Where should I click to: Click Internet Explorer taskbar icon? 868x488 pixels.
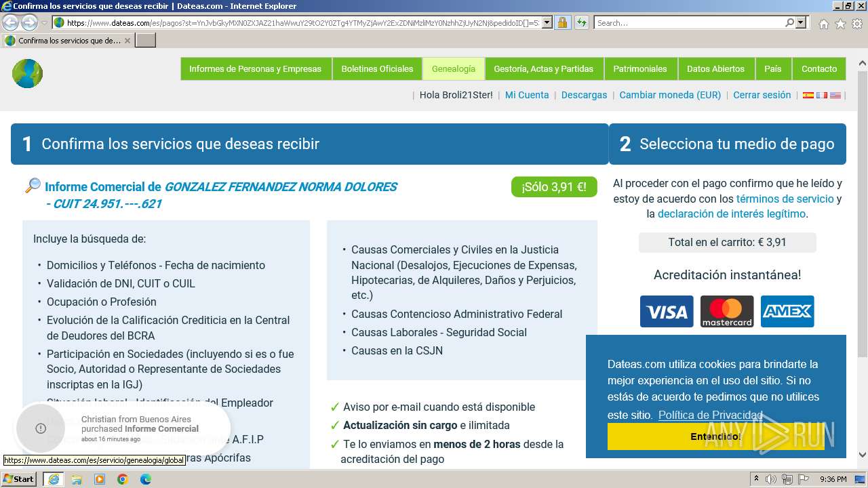53,479
